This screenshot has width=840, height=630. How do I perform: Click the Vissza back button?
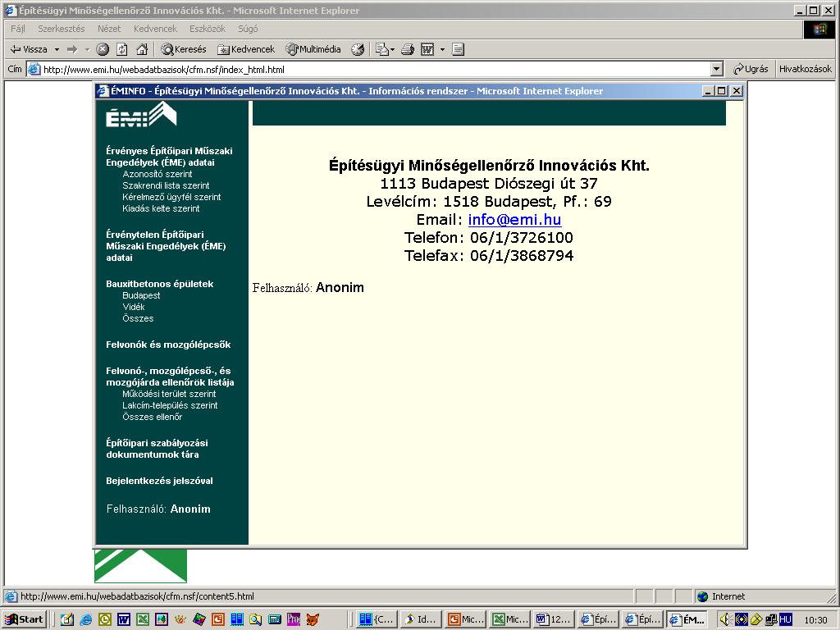coord(29,49)
